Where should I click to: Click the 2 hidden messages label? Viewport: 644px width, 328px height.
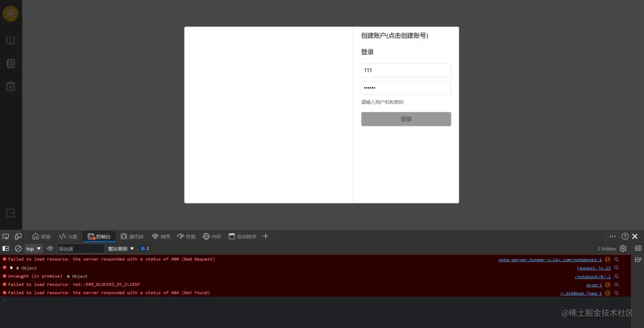(606, 249)
